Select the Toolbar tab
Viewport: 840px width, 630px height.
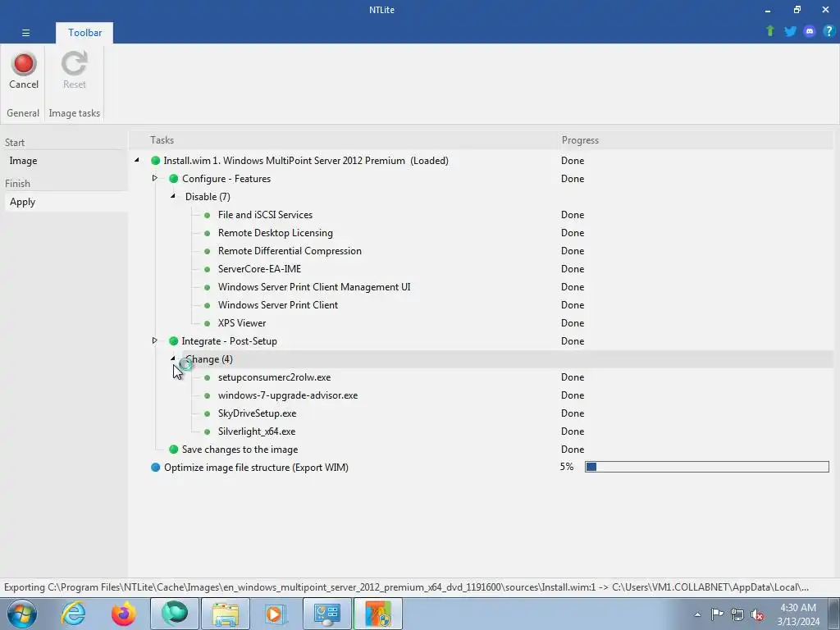(x=84, y=33)
